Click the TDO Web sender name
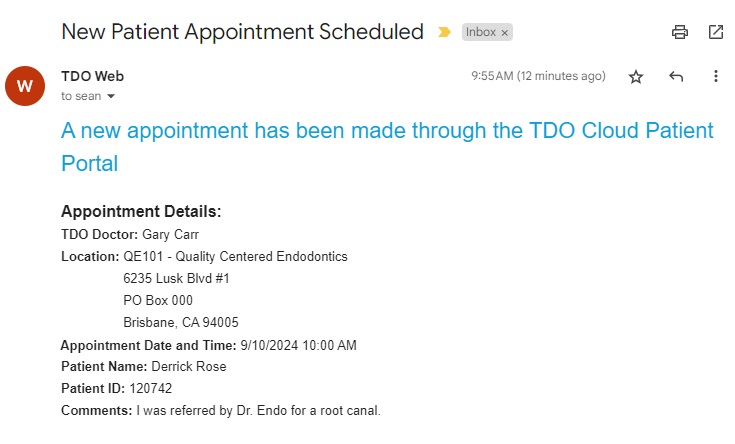Screen dimensions: 735x444 (92, 76)
